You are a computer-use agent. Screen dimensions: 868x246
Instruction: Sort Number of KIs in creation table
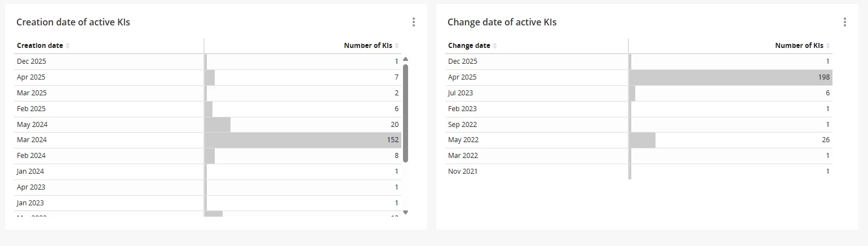click(397, 46)
